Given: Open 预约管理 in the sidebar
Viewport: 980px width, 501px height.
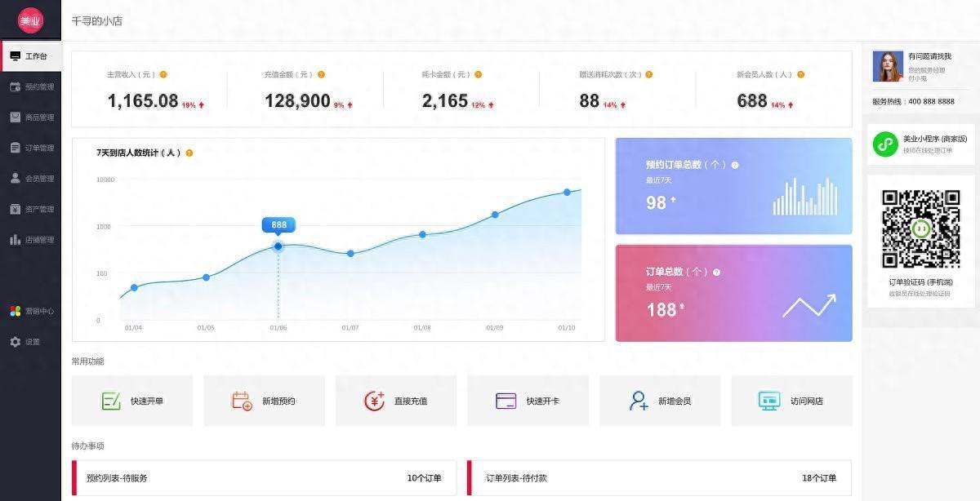Looking at the screenshot, I should click(x=32, y=86).
